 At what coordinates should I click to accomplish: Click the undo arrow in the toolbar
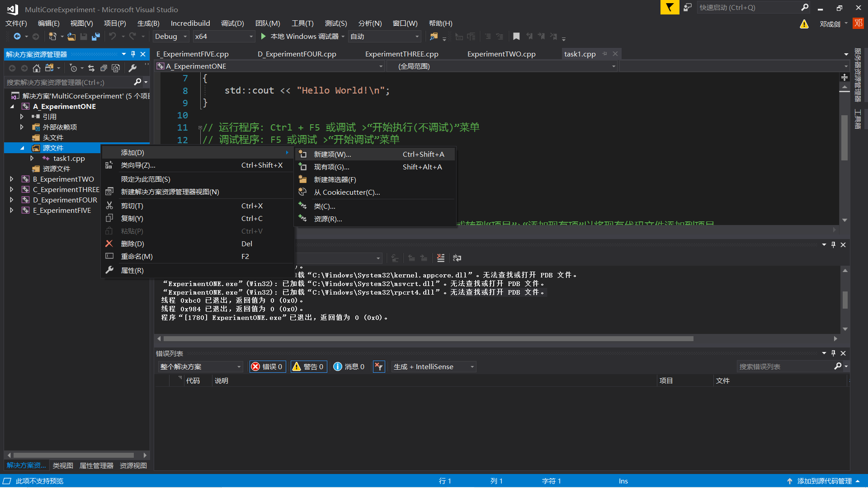tap(113, 36)
